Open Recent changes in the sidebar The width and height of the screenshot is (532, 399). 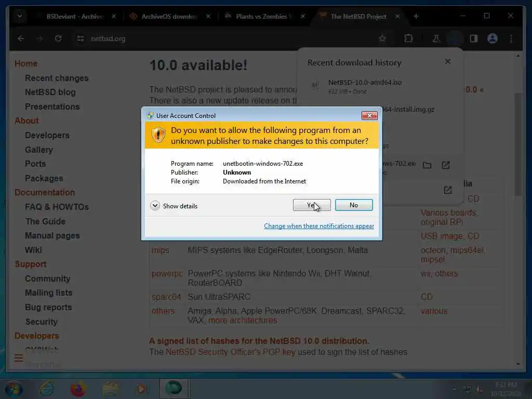tap(57, 78)
